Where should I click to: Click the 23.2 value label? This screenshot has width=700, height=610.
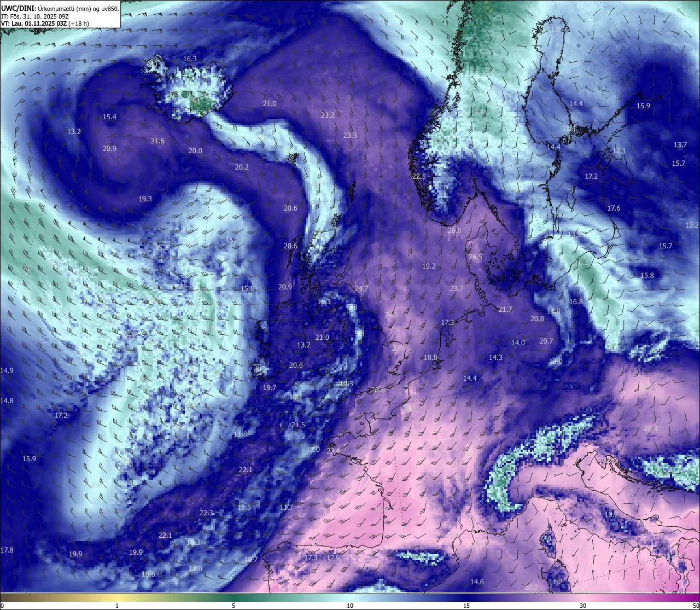[x=328, y=115]
